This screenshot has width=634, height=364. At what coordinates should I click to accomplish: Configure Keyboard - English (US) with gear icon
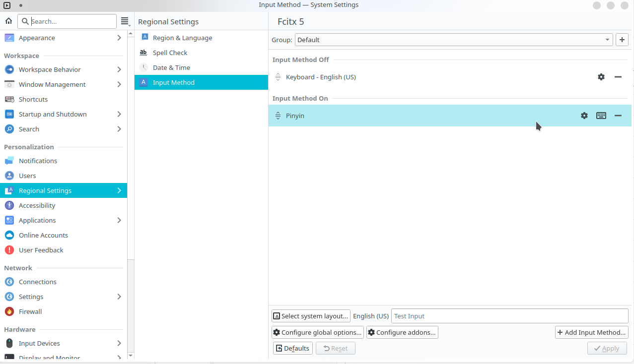point(601,77)
